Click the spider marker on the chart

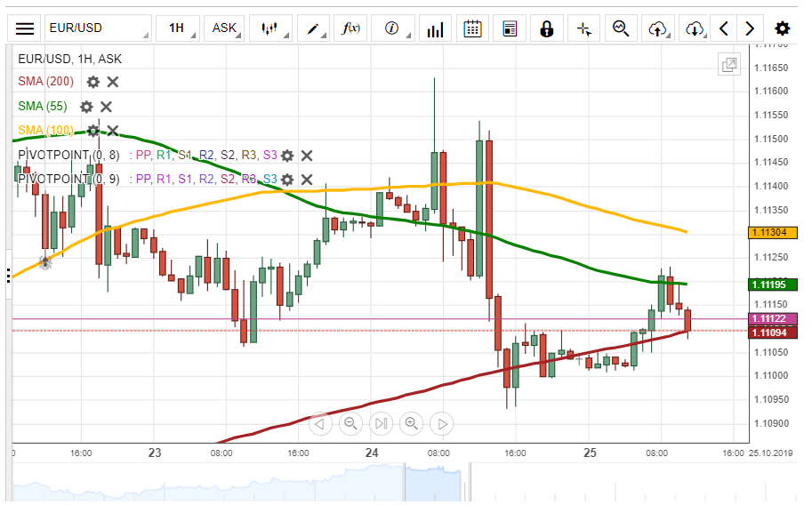[x=45, y=263]
